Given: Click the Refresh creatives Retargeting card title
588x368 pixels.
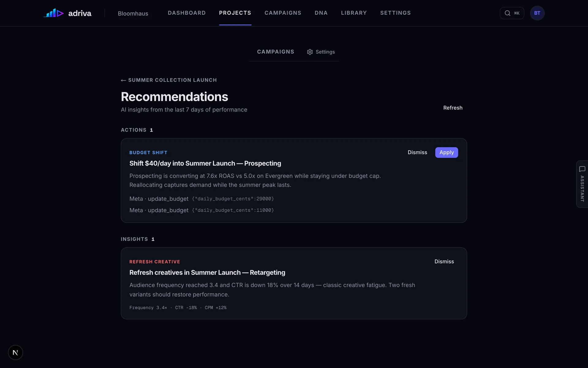Looking at the screenshot, I should [207, 273].
